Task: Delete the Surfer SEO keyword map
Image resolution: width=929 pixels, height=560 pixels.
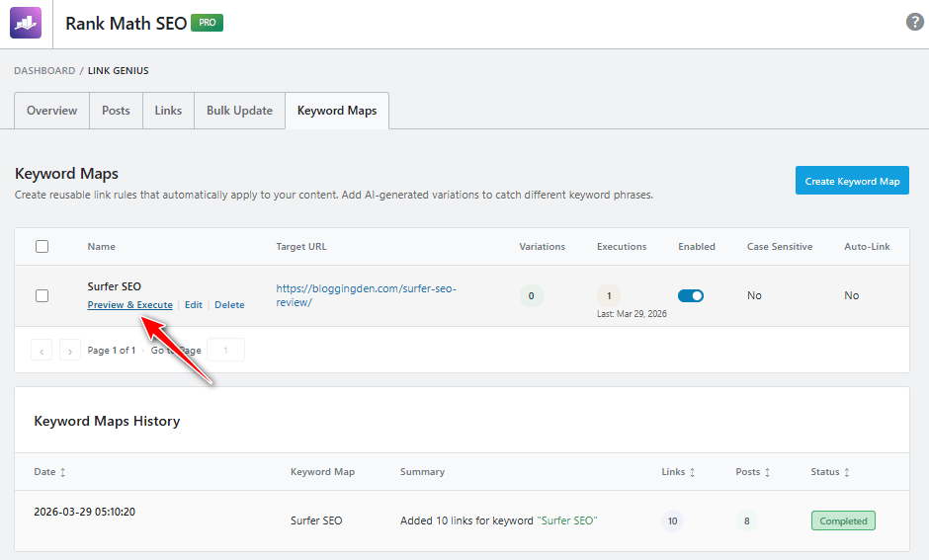Action: pos(229,305)
